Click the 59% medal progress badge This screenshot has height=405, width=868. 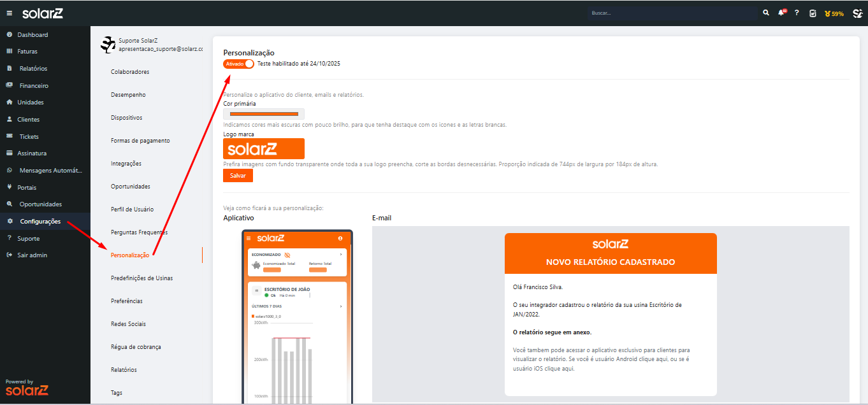pos(834,13)
